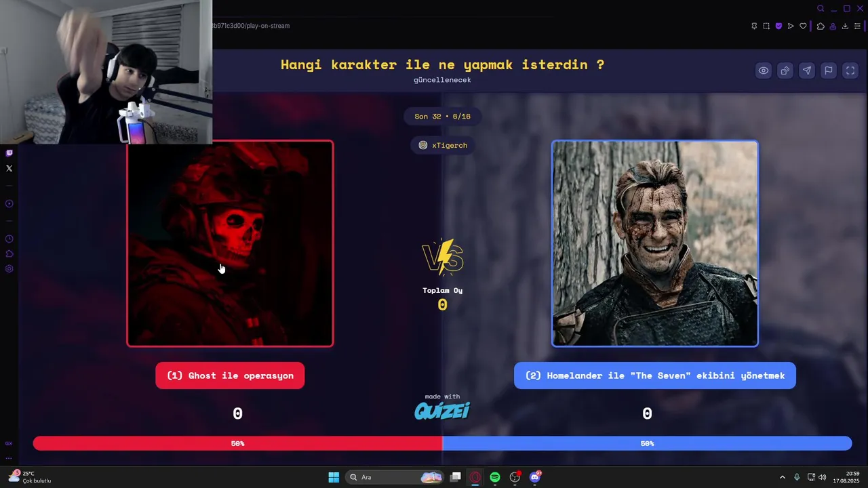The image size is (868, 488).
Task: Expand the system tray hidden icons chevron
Action: (782, 477)
